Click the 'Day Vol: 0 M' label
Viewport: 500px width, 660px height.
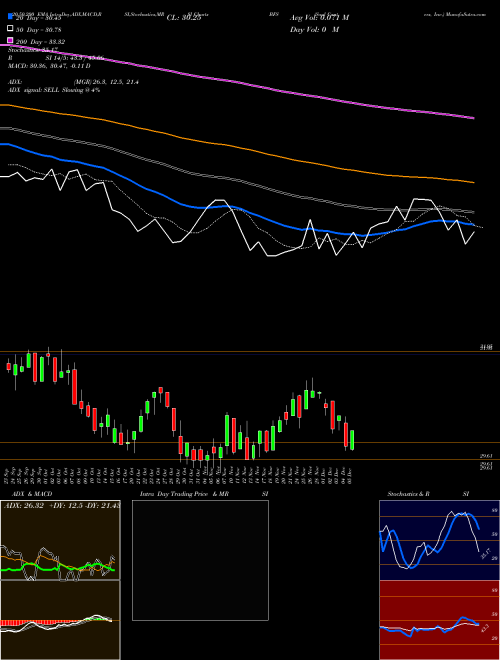pyautogui.click(x=314, y=30)
